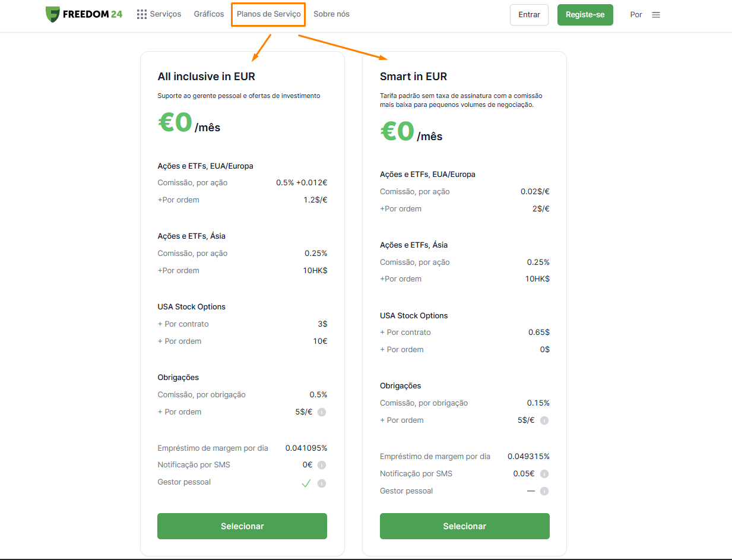Click info icon beside Smart plan Gestor pessoal dash
The width and height of the screenshot is (732, 560).
(x=544, y=491)
